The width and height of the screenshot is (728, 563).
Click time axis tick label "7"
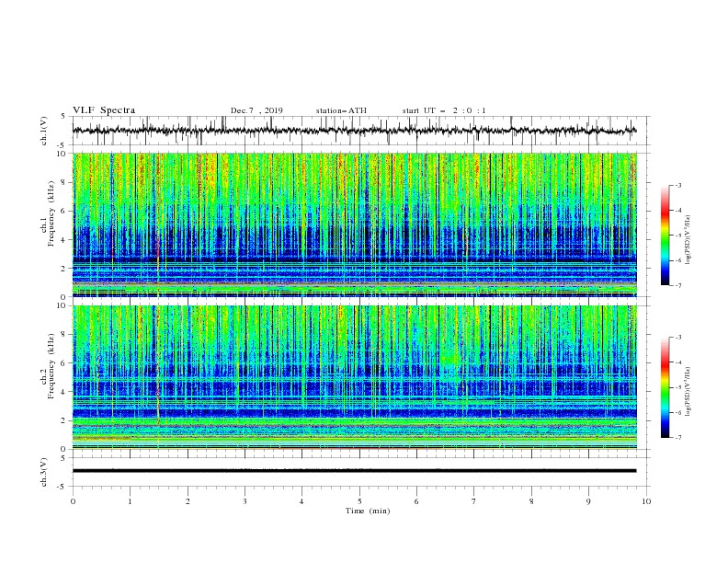(x=474, y=501)
